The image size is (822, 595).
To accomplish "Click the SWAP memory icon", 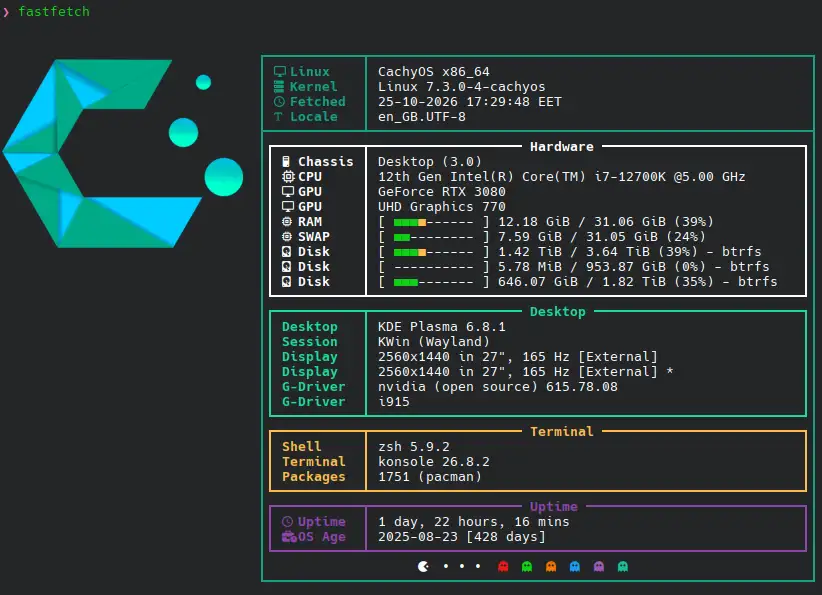I will pos(287,237).
